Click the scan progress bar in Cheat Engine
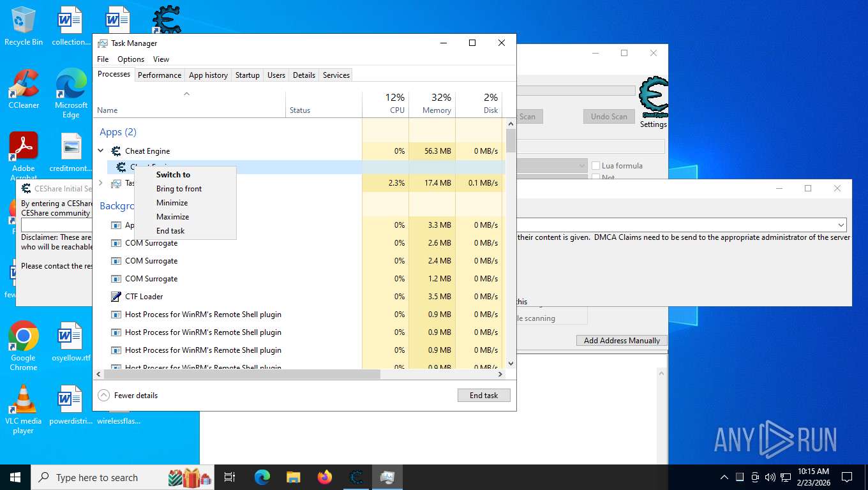This screenshot has height=490, width=868. pyautogui.click(x=576, y=91)
